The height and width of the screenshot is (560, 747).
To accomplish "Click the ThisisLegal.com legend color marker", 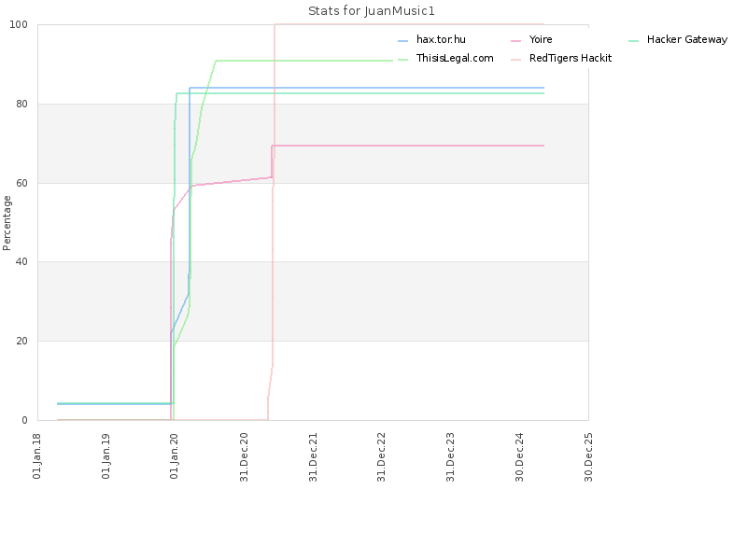I will pyautogui.click(x=403, y=60).
